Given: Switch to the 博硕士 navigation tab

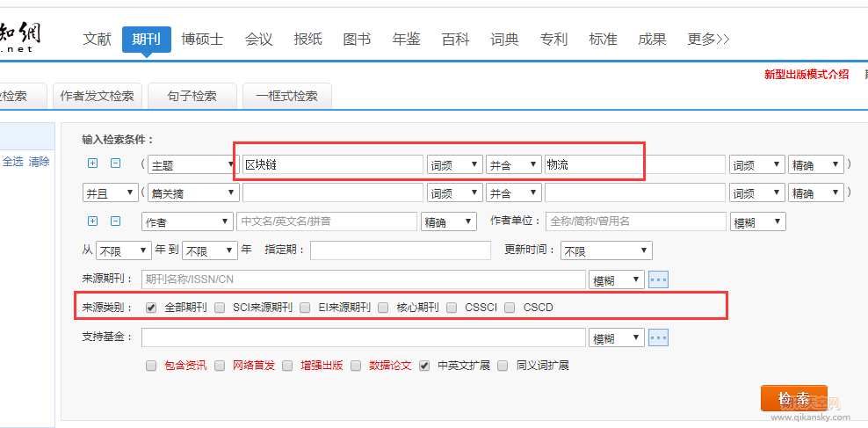Looking at the screenshot, I should pyautogui.click(x=202, y=40).
